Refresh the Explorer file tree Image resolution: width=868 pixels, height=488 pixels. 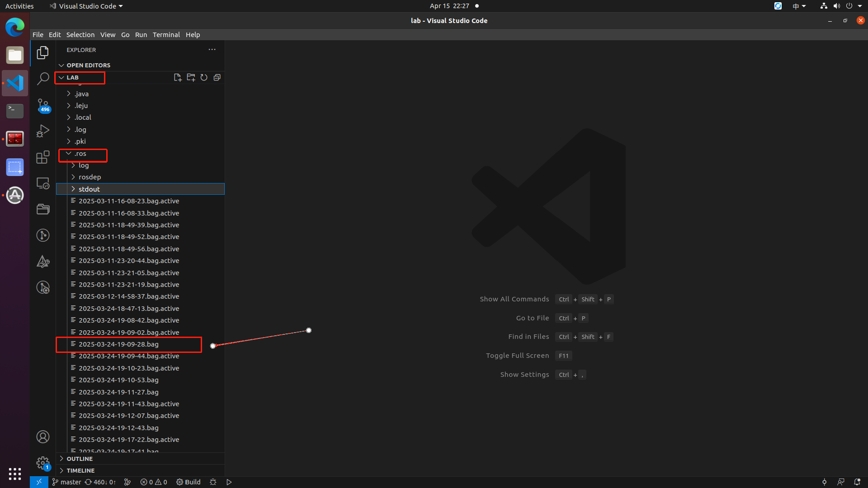click(x=204, y=77)
